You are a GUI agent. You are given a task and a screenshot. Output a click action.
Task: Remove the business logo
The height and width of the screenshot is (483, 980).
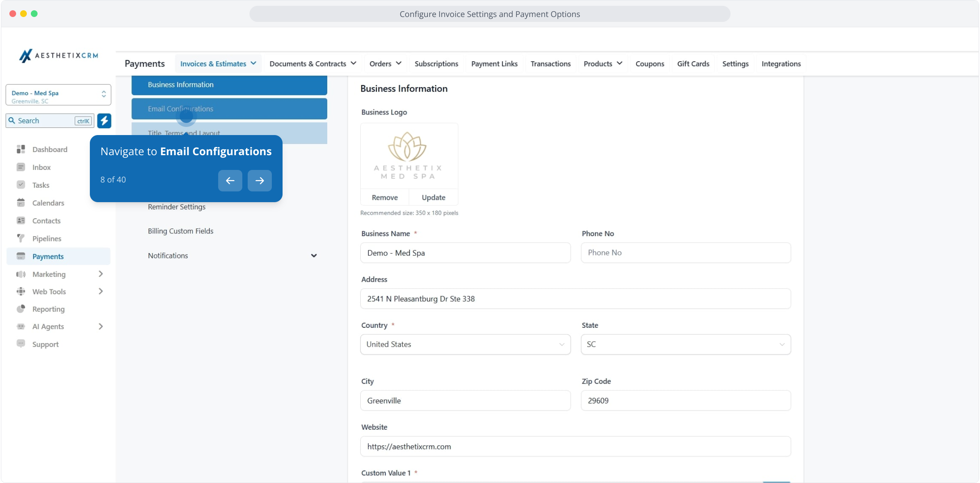click(x=384, y=198)
